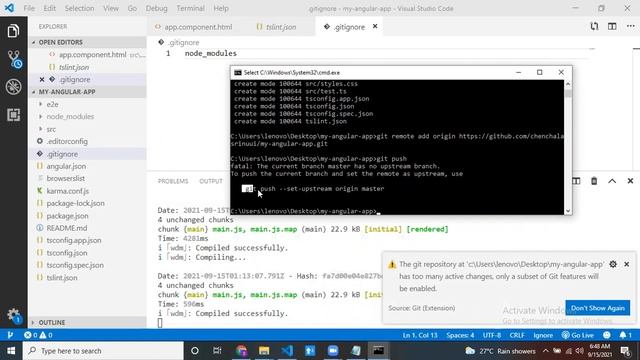Change line ending CRLF in status bar
The image size is (640, 360).
(x=517, y=335)
